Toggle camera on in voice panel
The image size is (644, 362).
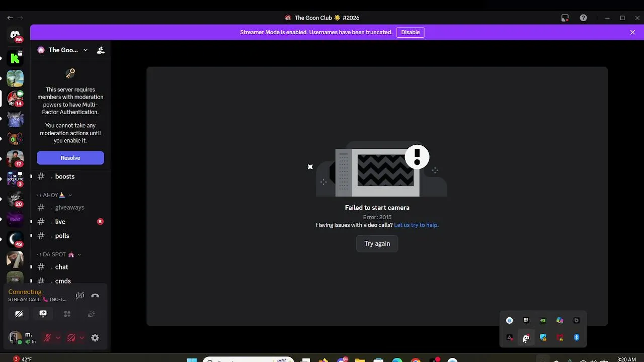coord(19,314)
